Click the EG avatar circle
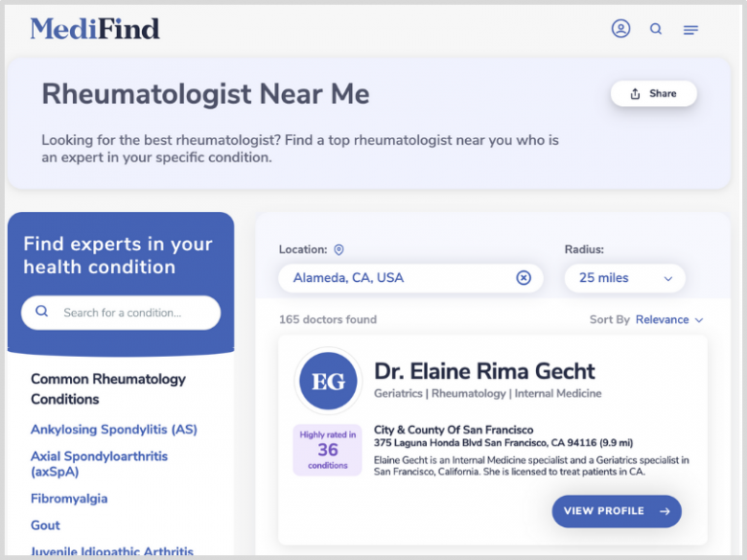 coord(328,381)
